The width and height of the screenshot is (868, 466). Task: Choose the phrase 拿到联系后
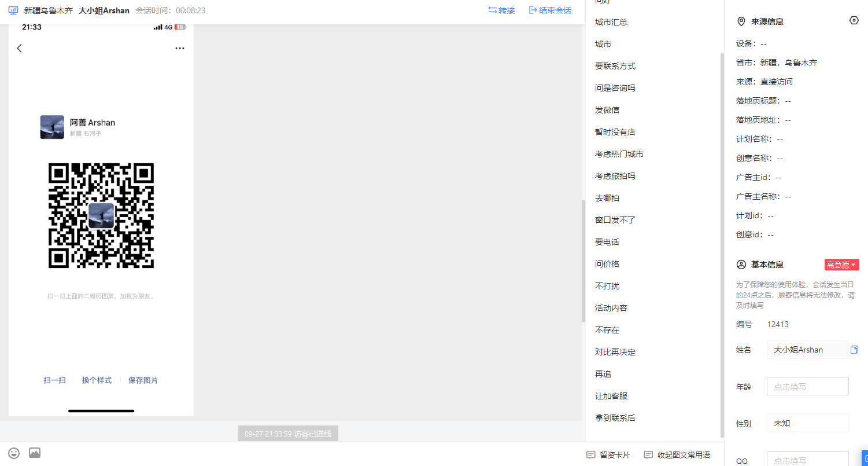[615, 418]
